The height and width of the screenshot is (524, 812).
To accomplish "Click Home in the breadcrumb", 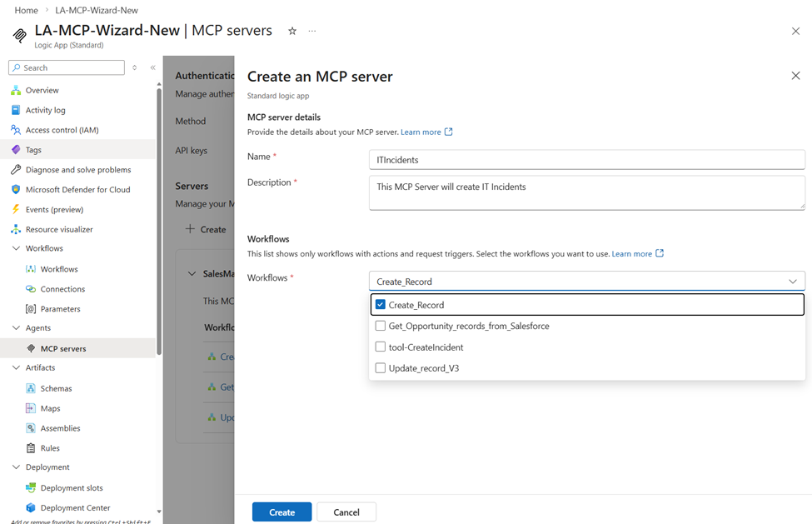I will pyautogui.click(x=26, y=10).
